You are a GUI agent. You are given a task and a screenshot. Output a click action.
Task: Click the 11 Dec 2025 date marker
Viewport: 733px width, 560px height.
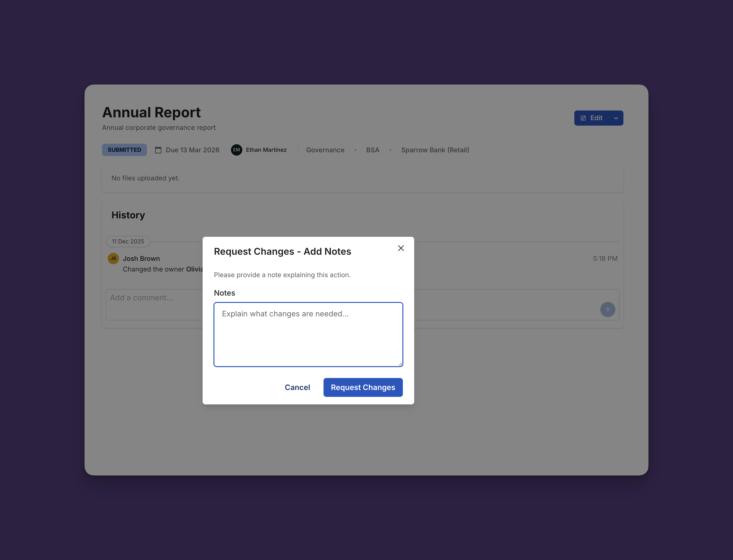128,241
